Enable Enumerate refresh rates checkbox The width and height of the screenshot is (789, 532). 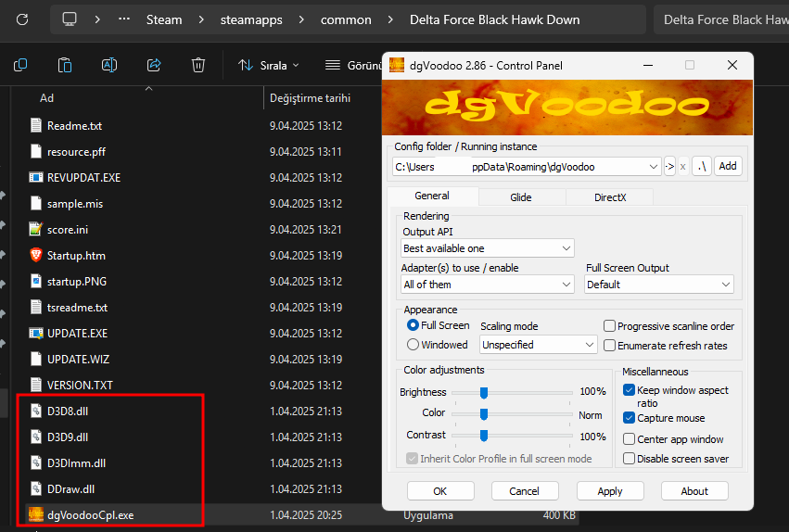[609, 346]
